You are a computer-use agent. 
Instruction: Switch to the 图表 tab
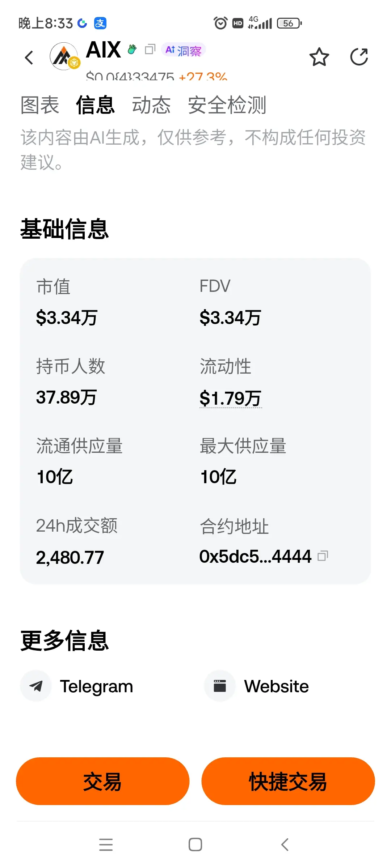click(x=40, y=105)
